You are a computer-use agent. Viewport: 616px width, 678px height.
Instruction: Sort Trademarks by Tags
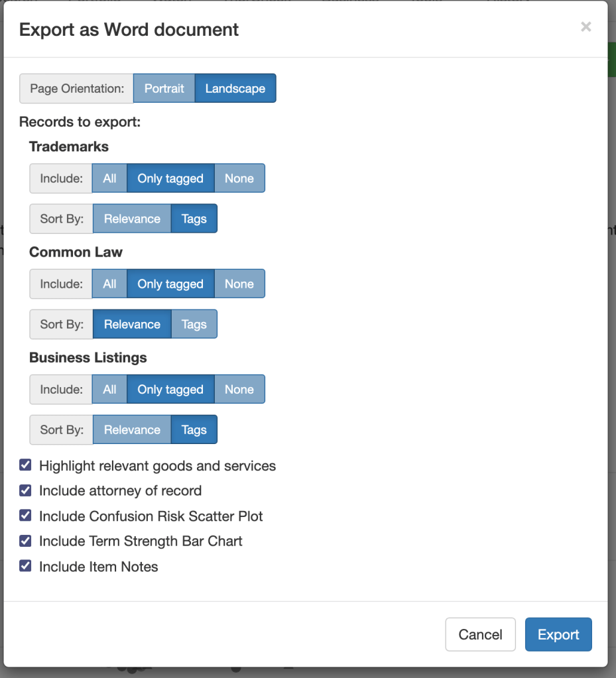click(x=194, y=219)
